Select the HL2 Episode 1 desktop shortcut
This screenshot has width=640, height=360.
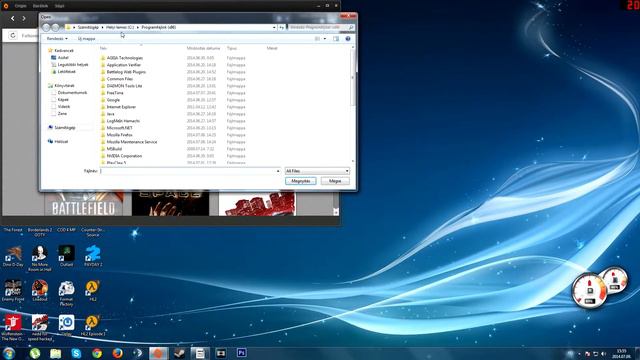tap(93, 325)
